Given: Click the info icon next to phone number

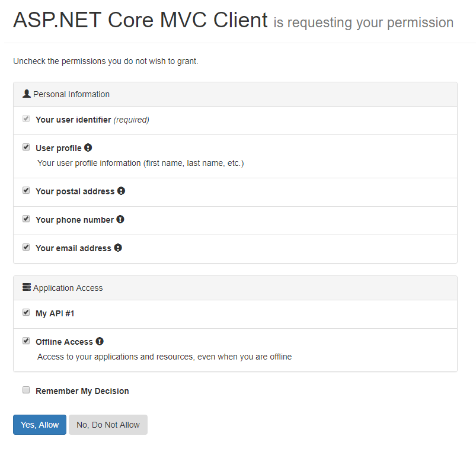Looking at the screenshot, I should tap(120, 219).
